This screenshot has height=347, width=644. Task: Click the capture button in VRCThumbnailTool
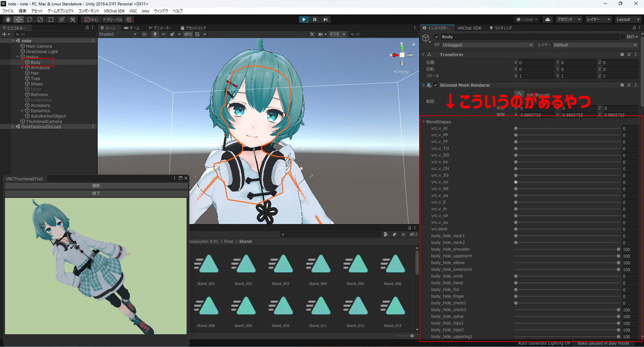(96, 186)
